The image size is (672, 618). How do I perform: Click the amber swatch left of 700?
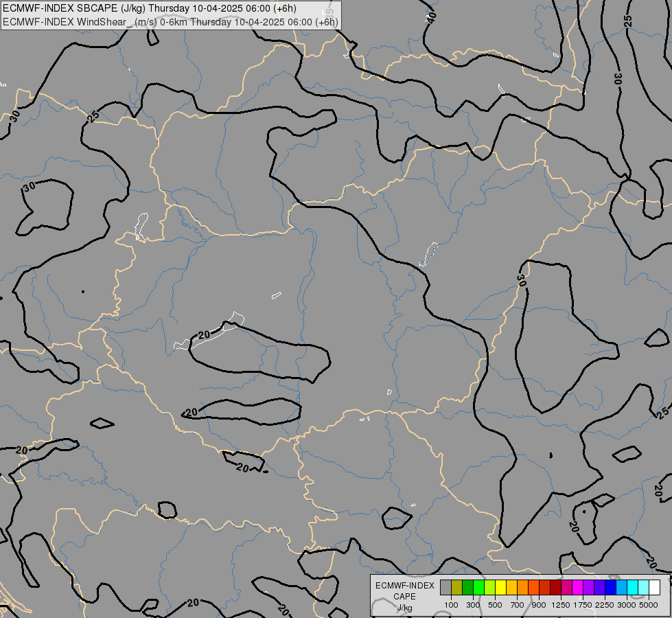[x=511, y=588]
